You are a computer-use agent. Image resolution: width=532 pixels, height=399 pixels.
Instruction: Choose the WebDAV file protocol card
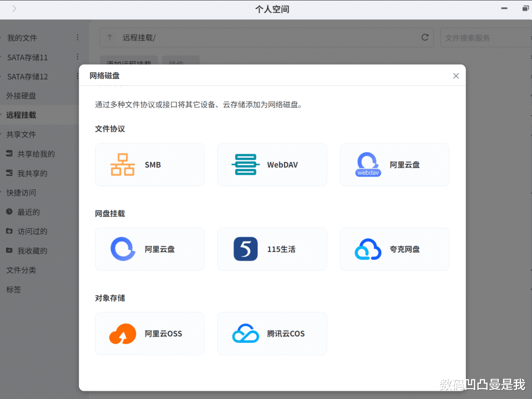point(272,165)
